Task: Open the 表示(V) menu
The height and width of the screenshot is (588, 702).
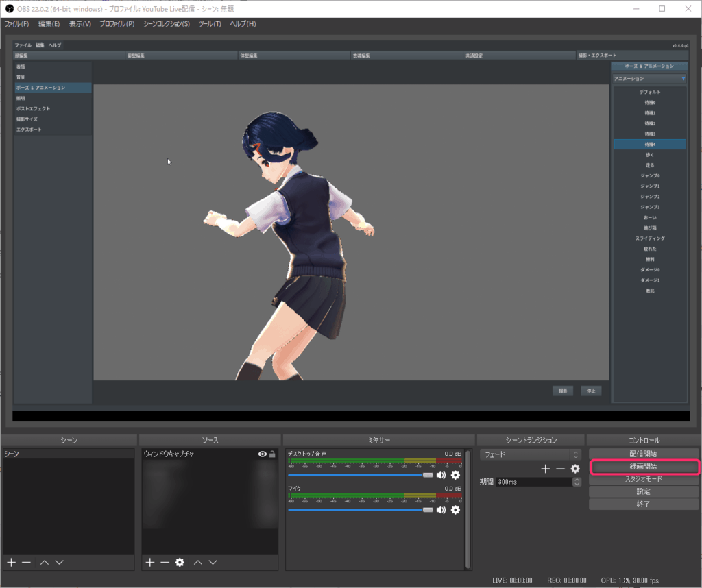Action: [x=80, y=24]
